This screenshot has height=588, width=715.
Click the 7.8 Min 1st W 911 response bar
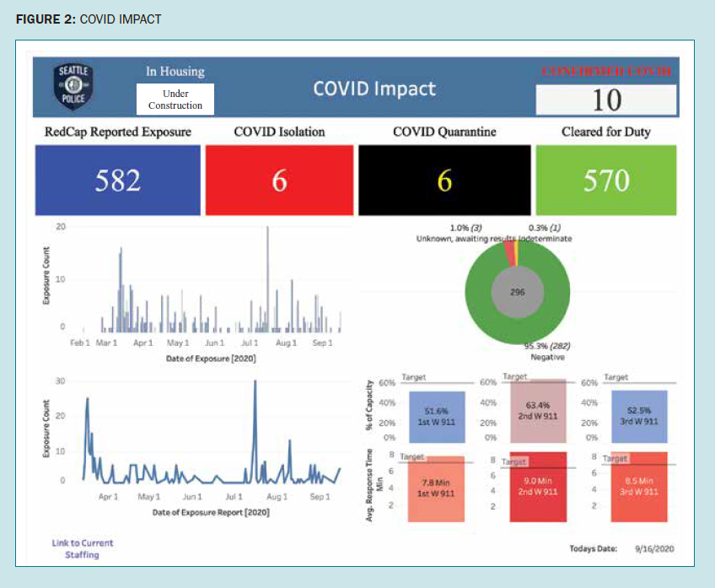[435, 488]
